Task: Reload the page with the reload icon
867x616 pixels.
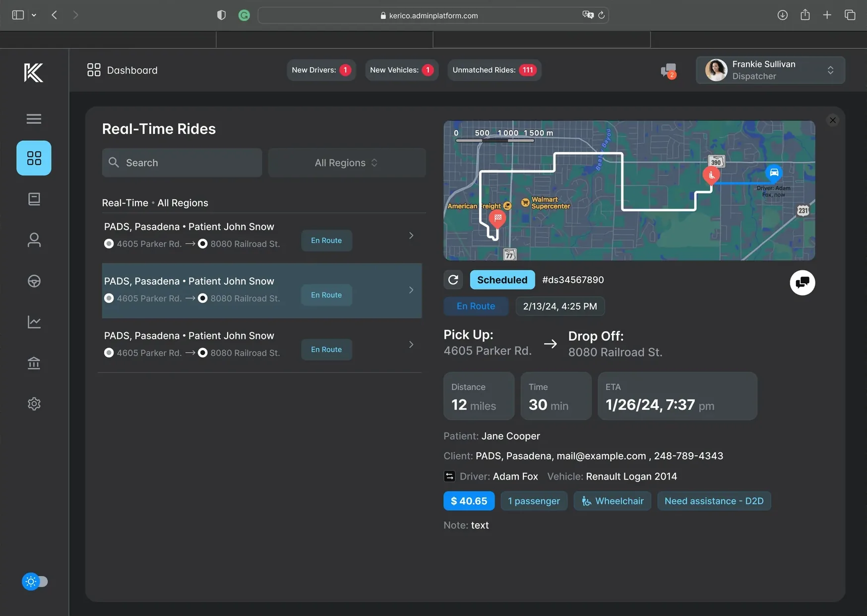Action: [601, 15]
